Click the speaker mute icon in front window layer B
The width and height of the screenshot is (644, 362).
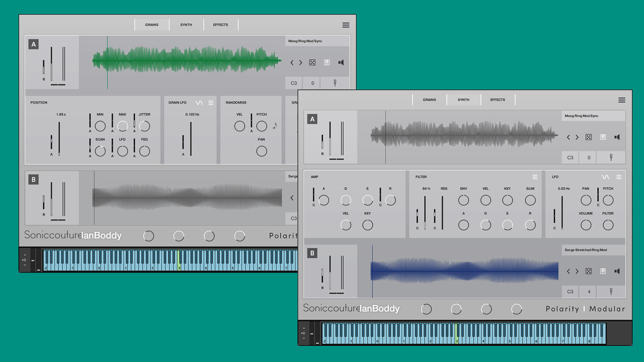(617, 271)
